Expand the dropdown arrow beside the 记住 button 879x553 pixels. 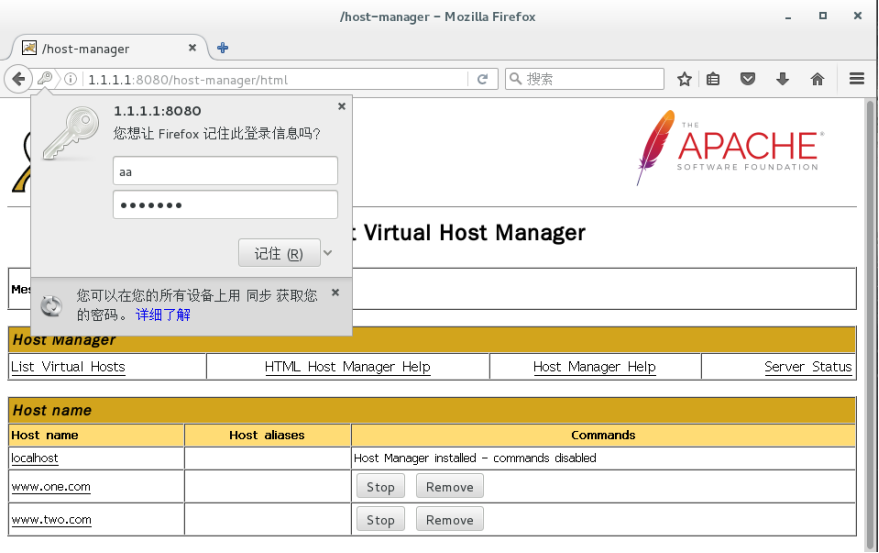pos(328,253)
